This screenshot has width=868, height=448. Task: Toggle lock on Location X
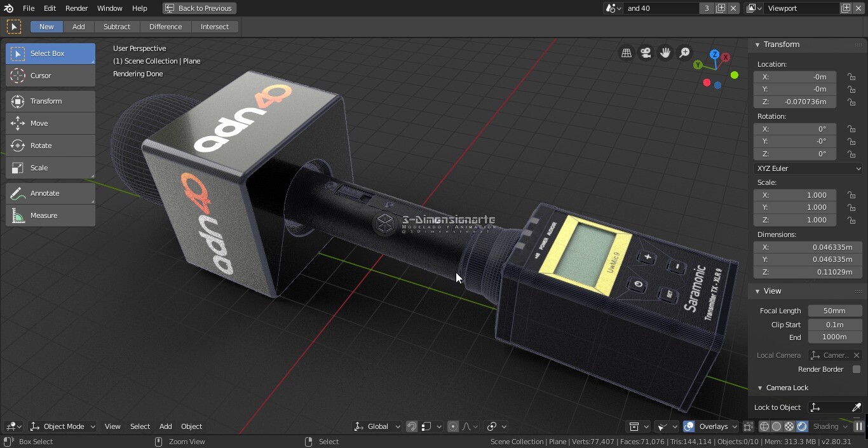[851, 77]
